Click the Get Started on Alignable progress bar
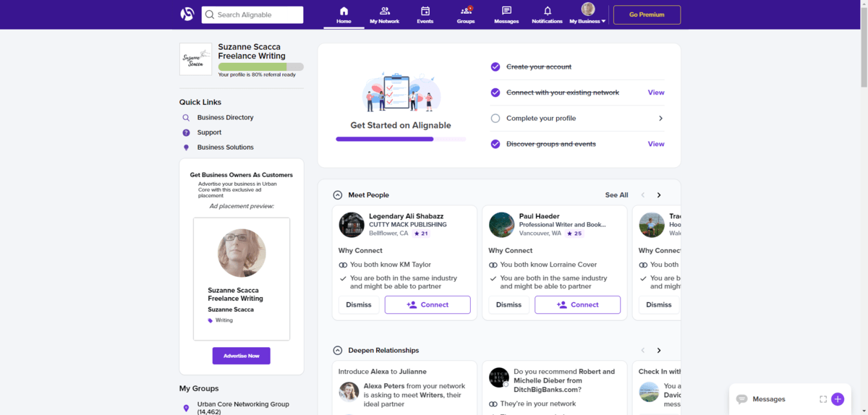868x415 pixels. click(401, 139)
